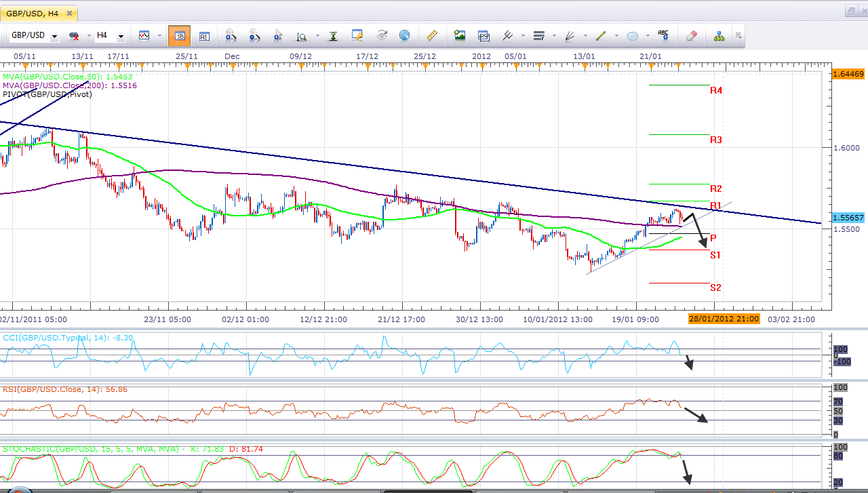The image size is (868, 493).
Task: Click the highlighted 28/01/2012 21:00 time label
Action: tap(724, 319)
